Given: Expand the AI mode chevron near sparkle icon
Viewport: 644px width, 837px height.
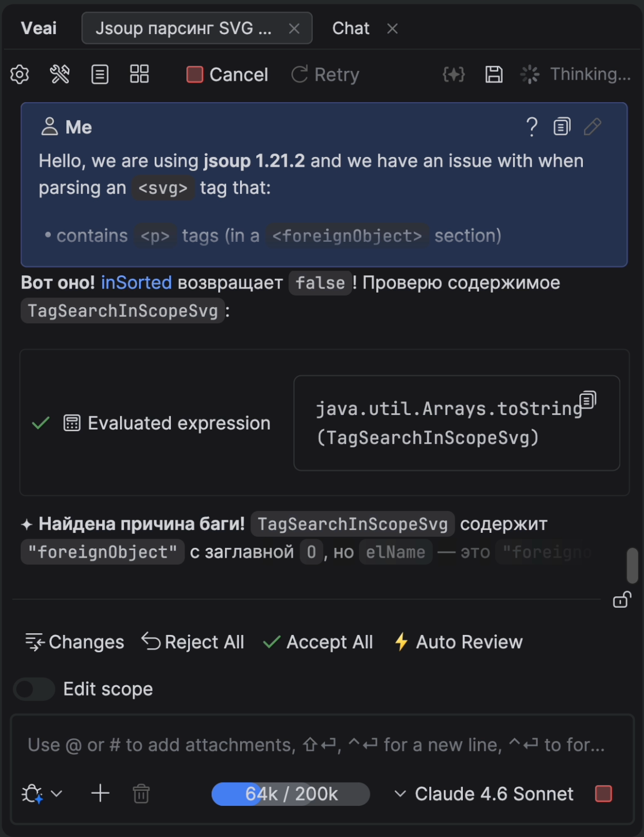Looking at the screenshot, I should point(56,793).
